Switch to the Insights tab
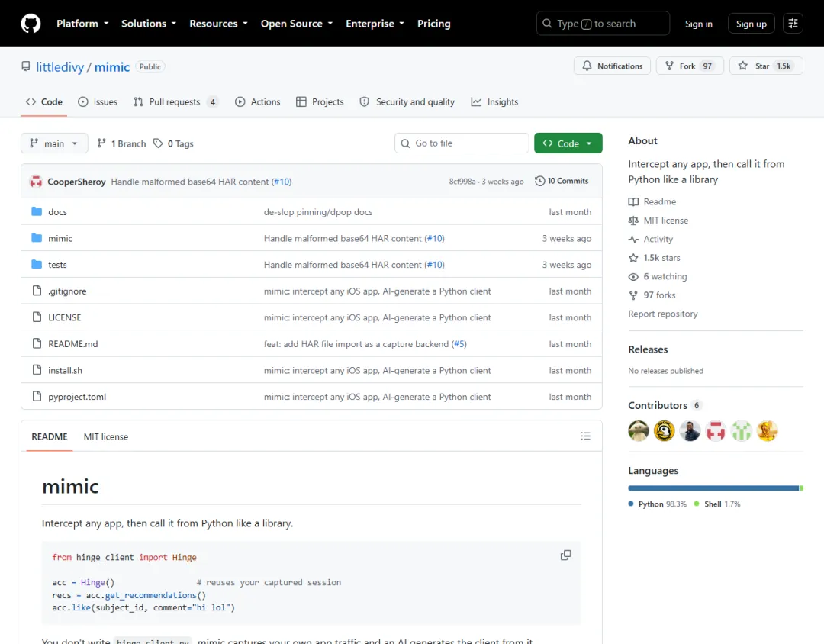The height and width of the screenshot is (644, 824). (x=494, y=102)
